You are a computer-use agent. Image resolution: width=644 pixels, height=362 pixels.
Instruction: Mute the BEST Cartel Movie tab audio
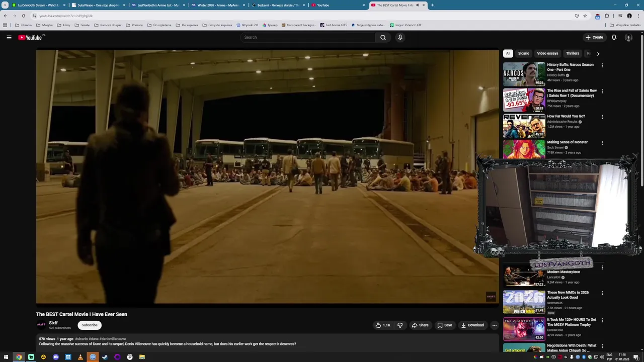tap(417, 5)
